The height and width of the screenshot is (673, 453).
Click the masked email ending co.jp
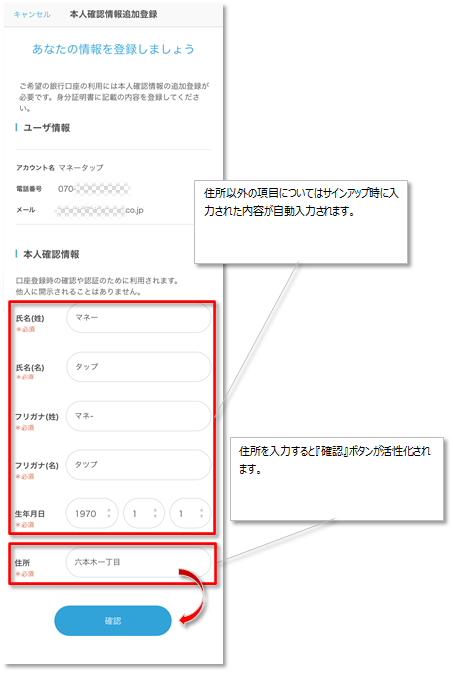pyautogui.click(x=100, y=210)
